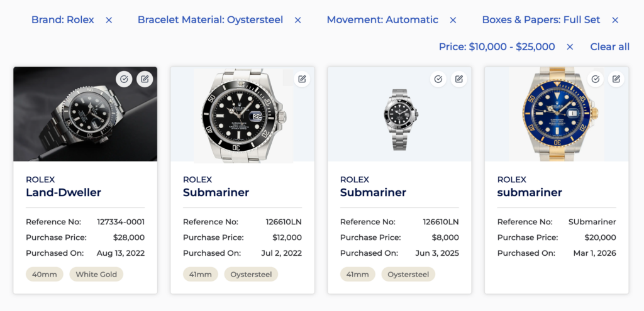Remove the Movement: Automatic filter
Screen dimensions: 644x311
coord(453,20)
